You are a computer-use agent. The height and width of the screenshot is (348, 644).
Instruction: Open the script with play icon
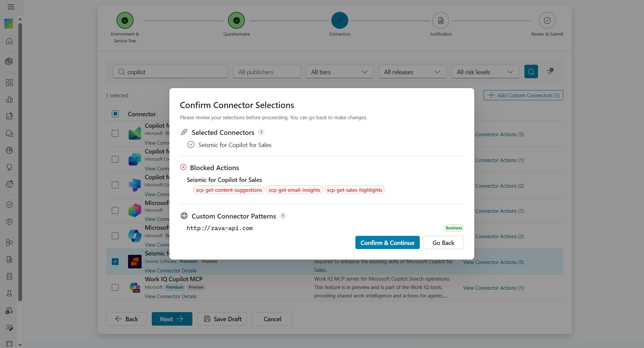pyautogui.click(x=9, y=310)
